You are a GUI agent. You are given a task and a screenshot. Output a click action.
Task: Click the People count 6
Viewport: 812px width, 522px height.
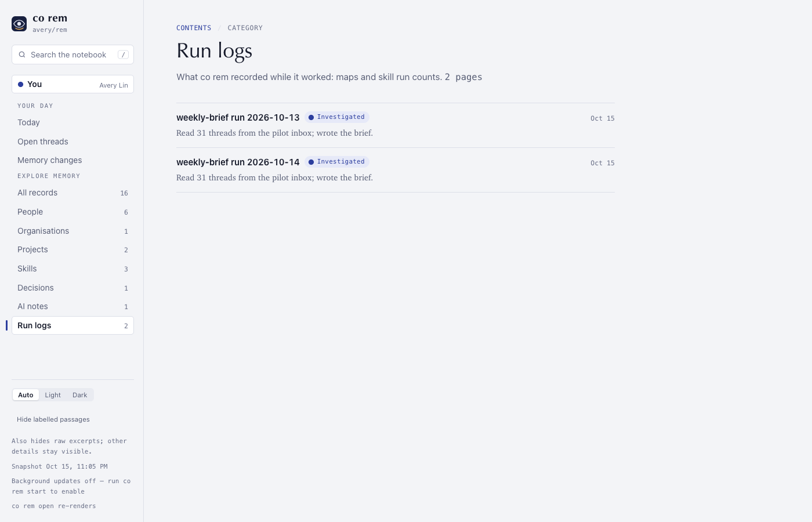[126, 212]
